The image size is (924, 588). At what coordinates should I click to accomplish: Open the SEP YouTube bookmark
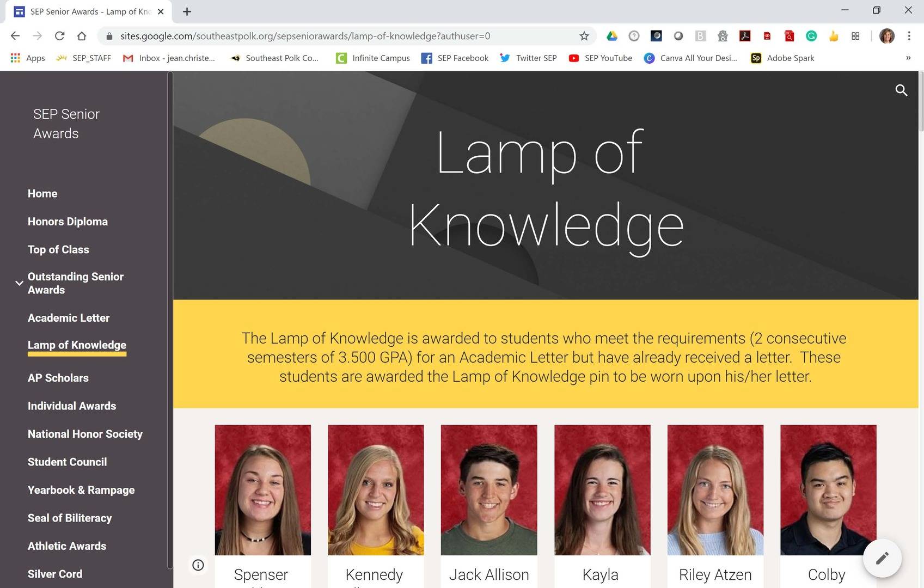(600, 58)
